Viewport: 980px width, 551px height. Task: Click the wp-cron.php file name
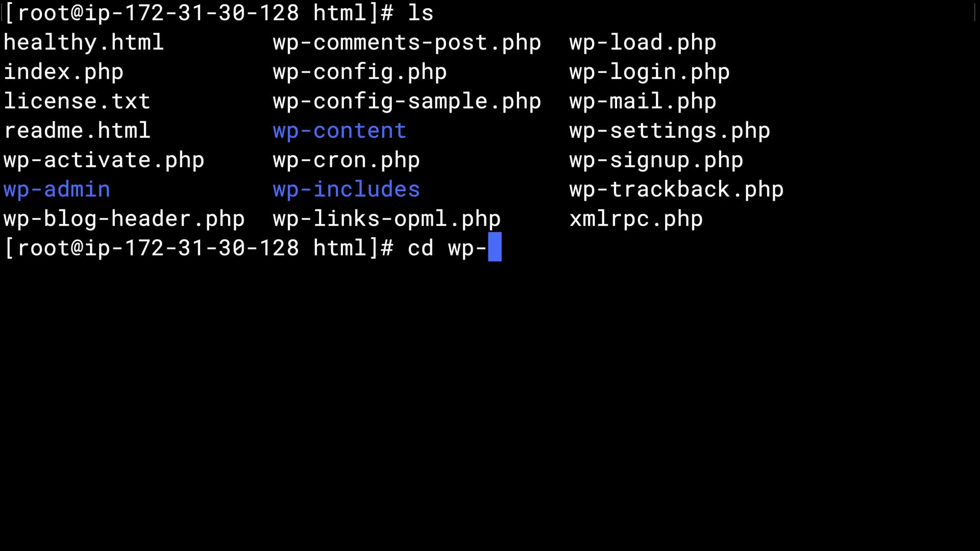[346, 160]
